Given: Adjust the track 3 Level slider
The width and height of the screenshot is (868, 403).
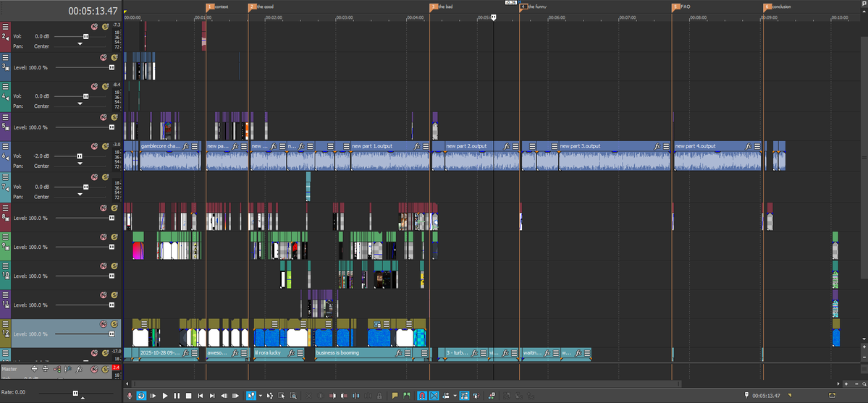Looking at the screenshot, I should [x=111, y=67].
